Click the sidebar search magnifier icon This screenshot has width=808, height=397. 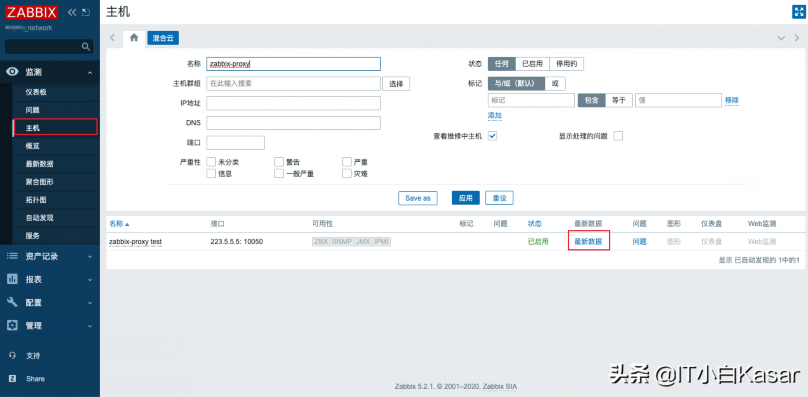pyautogui.click(x=86, y=46)
